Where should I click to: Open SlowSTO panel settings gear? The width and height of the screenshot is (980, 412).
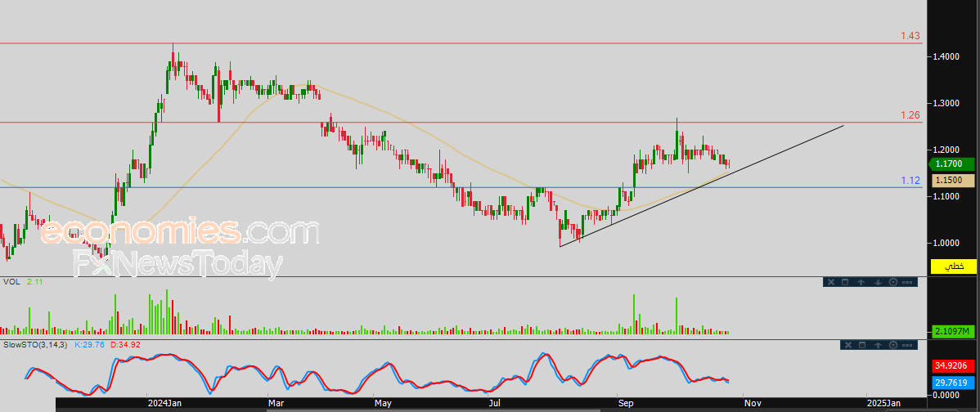(892, 345)
